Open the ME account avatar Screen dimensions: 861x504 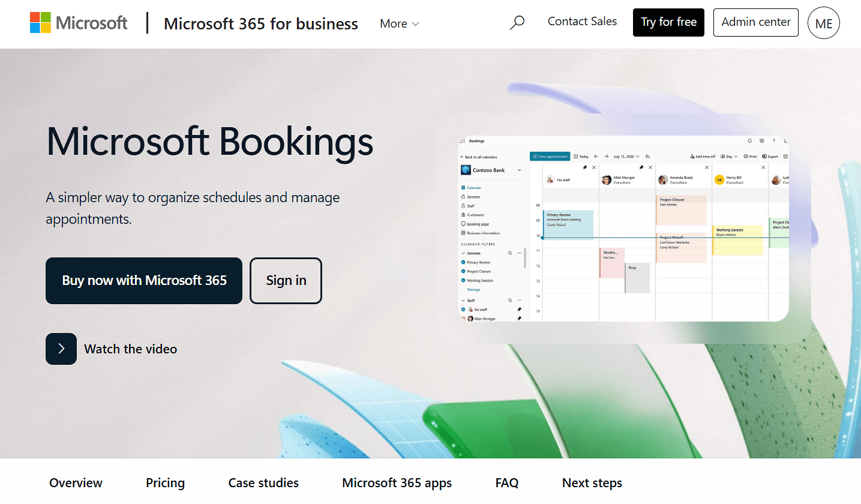point(823,23)
